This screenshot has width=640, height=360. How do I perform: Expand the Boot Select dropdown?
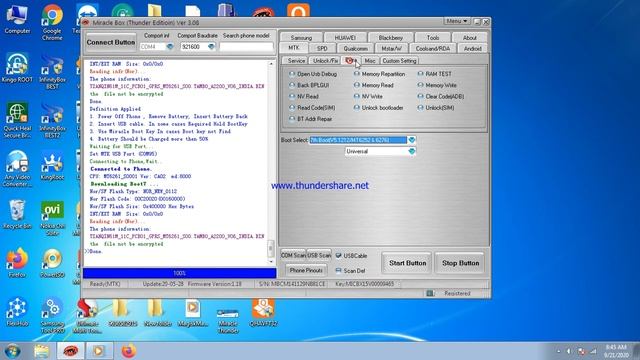coord(411,140)
